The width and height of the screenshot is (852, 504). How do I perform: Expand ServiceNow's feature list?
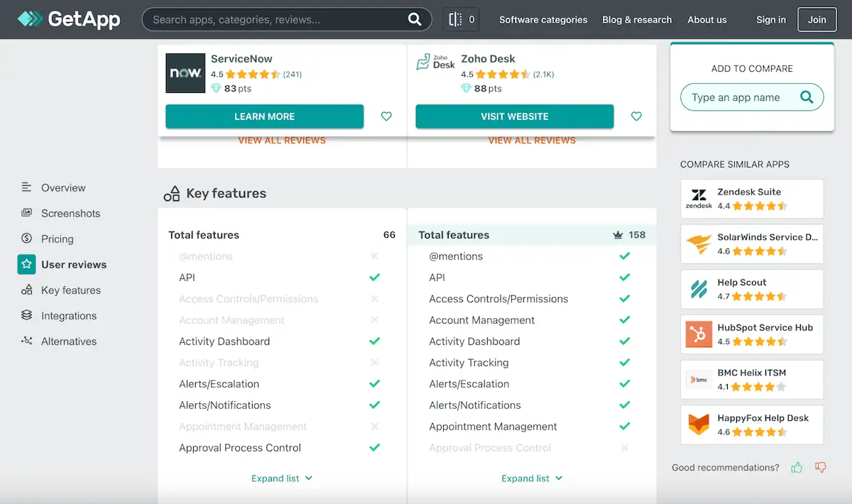pyautogui.click(x=282, y=478)
